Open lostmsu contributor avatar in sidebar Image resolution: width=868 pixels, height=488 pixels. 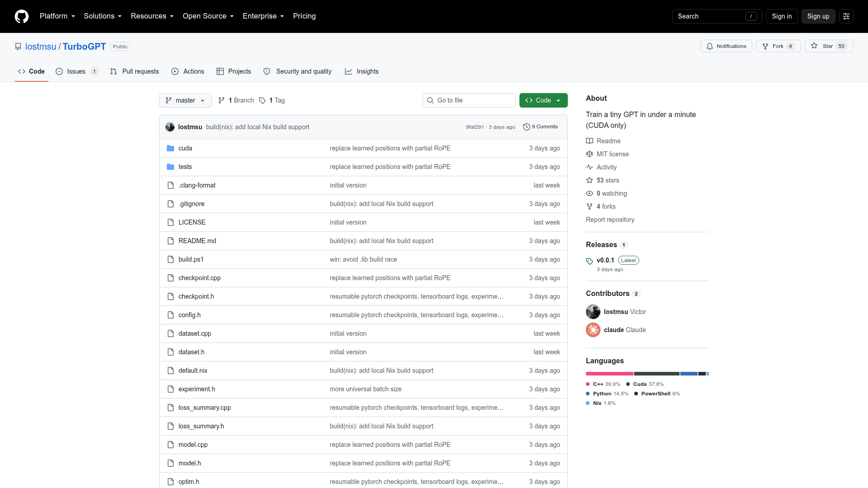point(593,312)
